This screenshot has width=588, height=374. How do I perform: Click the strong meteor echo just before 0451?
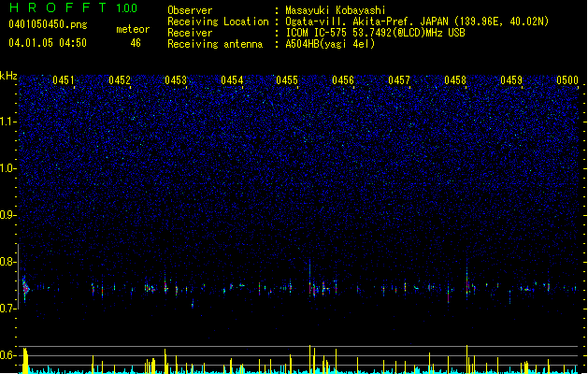pos(25,288)
